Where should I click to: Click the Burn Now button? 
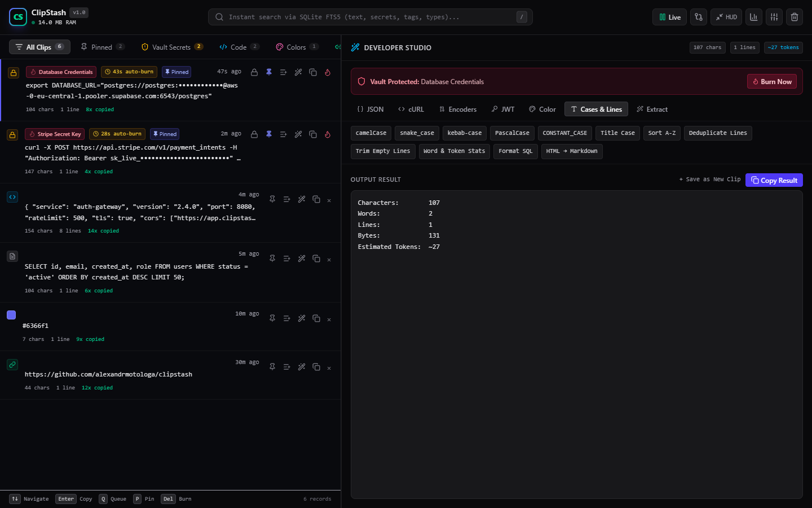(x=772, y=82)
